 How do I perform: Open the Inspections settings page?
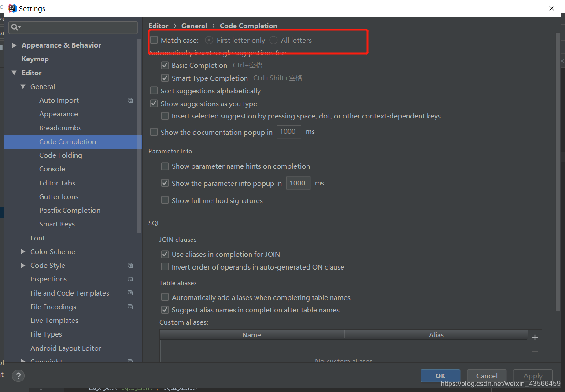[48, 279]
